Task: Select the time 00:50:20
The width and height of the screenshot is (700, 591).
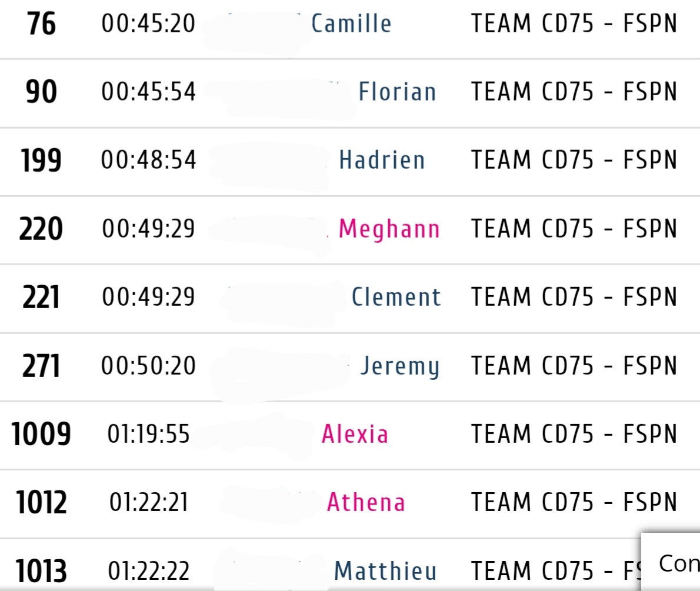Action: pos(148,366)
